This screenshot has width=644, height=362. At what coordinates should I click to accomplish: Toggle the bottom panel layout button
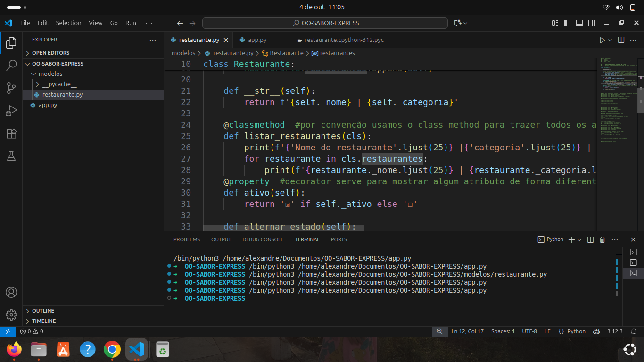click(579, 23)
